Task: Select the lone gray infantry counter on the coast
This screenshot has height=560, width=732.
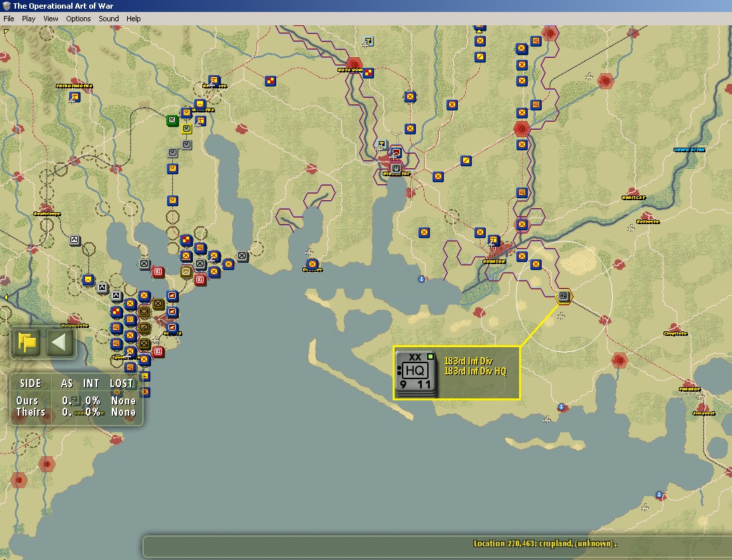Action: [x=242, y=256]
